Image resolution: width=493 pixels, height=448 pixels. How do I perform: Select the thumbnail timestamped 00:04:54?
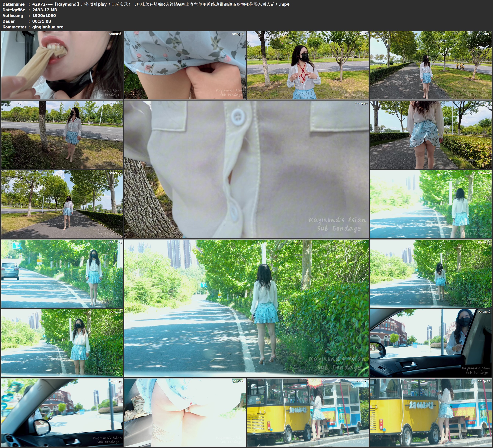coord(308,65)
